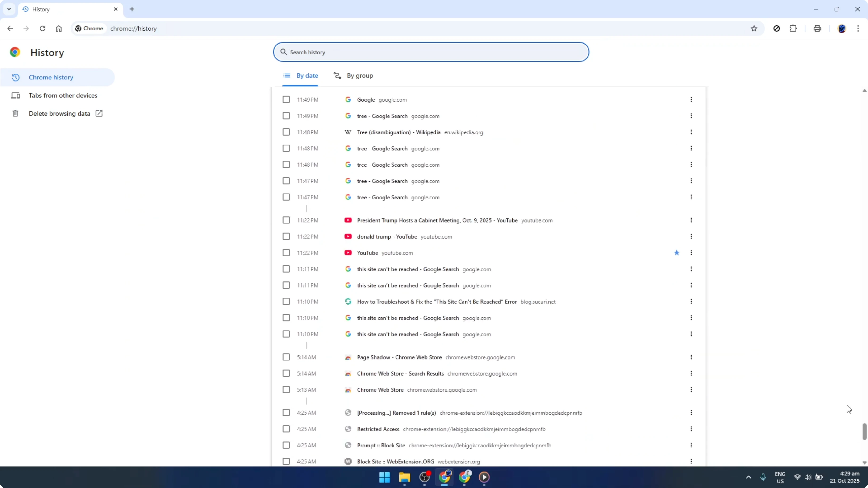Open a new tab with plus button
The height and width of the screenshot is (488, 868).
click(x=132, y=9)
